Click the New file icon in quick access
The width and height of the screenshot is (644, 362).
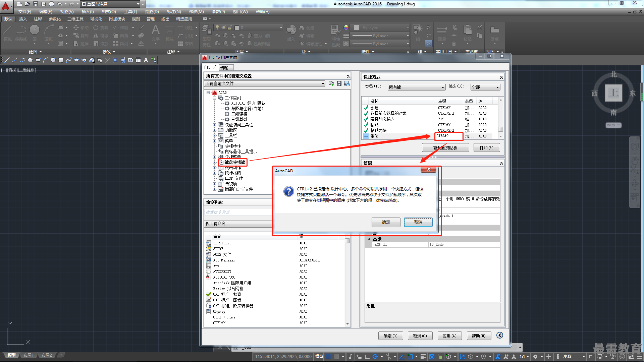coord(19,4)
